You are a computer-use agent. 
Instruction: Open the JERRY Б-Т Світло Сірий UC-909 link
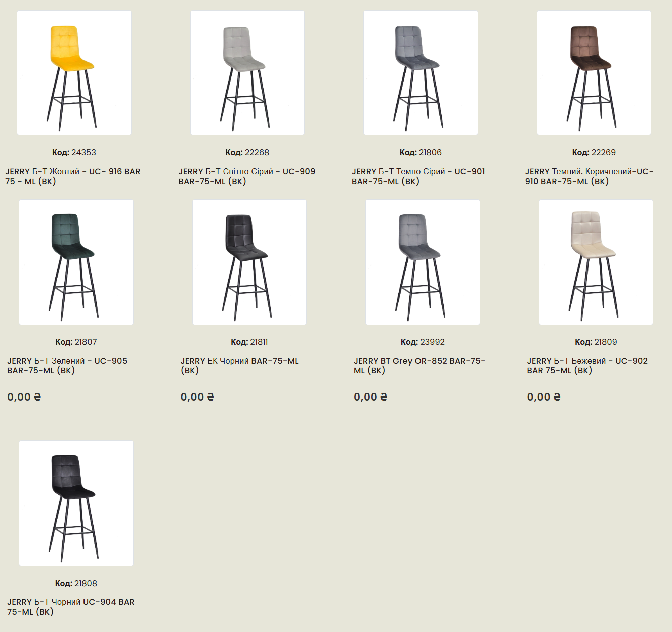pos(247,176)
